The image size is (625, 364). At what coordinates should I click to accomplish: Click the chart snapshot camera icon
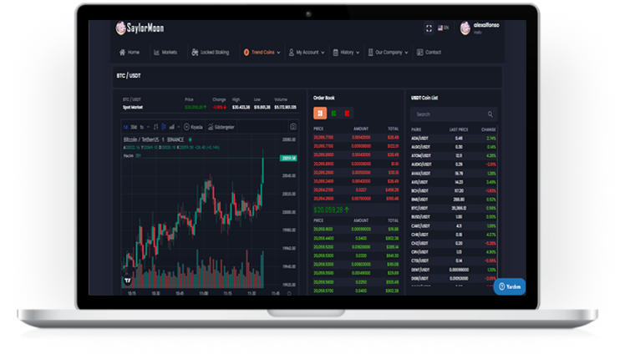pos(293,127)
